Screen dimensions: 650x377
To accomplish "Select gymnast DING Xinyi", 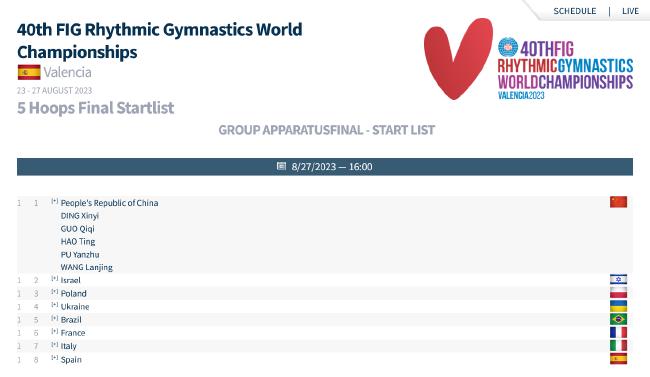I will pyautogui.click(x=80, y=216).
